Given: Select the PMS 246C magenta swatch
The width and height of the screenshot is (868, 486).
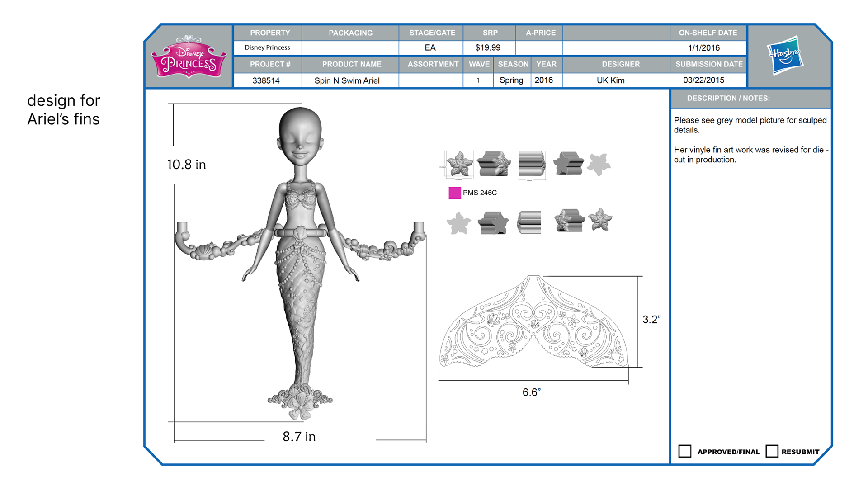Looking at the screenshot, I should point(455,193).
